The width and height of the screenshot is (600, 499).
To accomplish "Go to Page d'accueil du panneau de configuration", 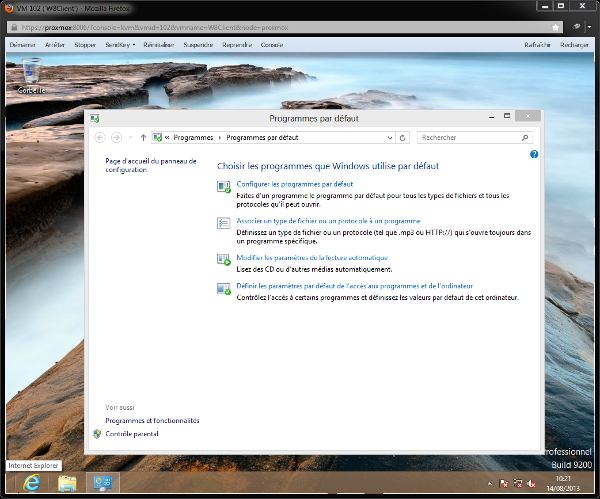I will 151,165.
